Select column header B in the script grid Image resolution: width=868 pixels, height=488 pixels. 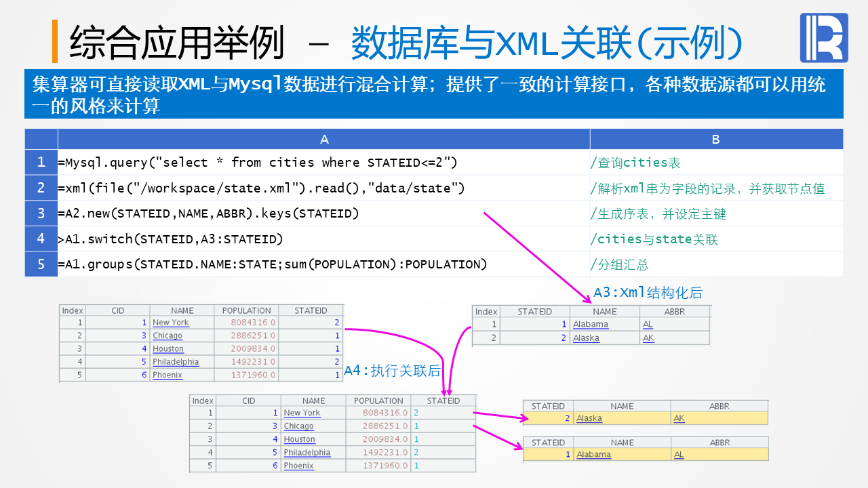pos(716,140)
